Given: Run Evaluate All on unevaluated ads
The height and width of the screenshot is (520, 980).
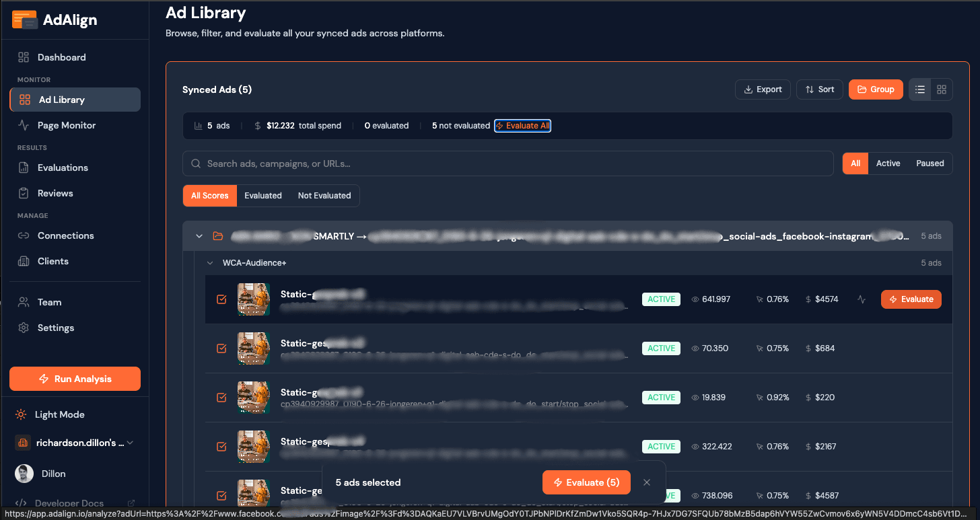Looking at the screenshot, I should 522,125.
